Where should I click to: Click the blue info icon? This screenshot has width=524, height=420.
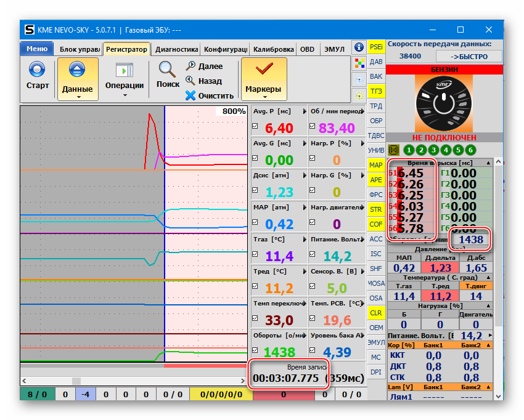[x=359, y=47]
